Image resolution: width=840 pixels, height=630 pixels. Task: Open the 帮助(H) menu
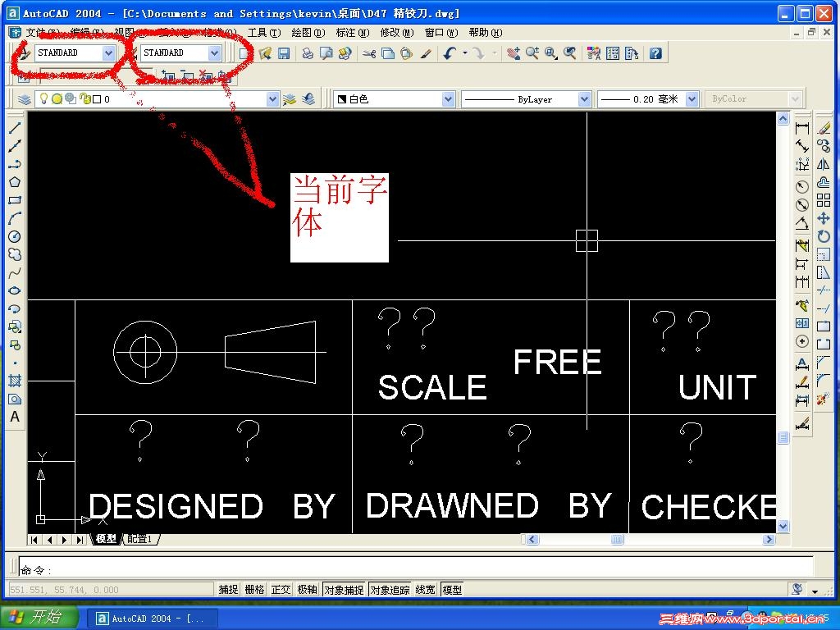coord(486,33)
